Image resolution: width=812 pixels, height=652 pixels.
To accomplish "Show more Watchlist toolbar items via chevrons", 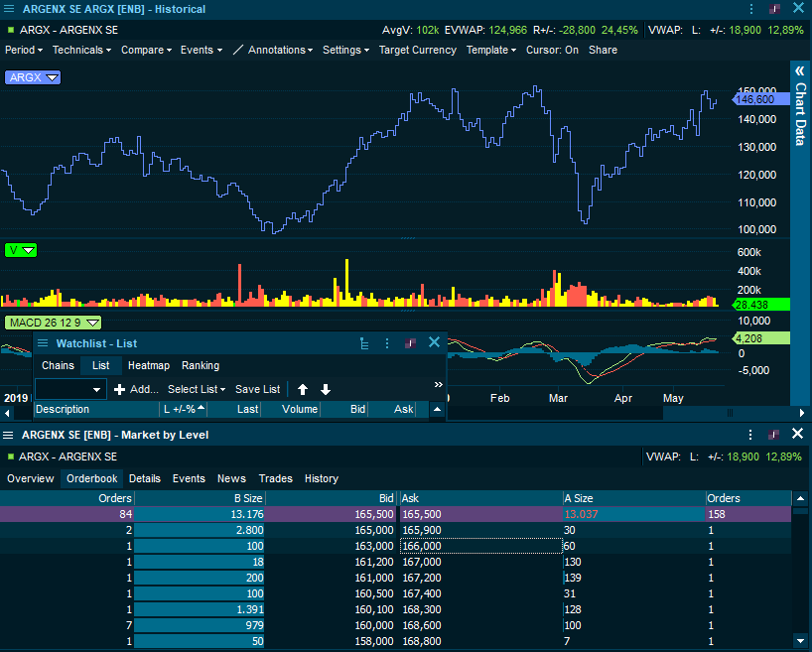I will [438, 385].
